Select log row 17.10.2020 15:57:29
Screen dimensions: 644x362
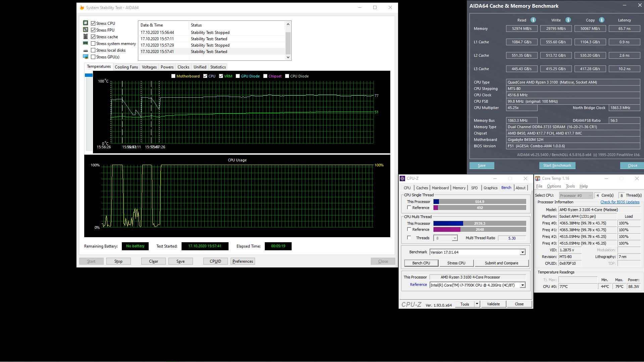pyautogui.click(x=212, y=45)
